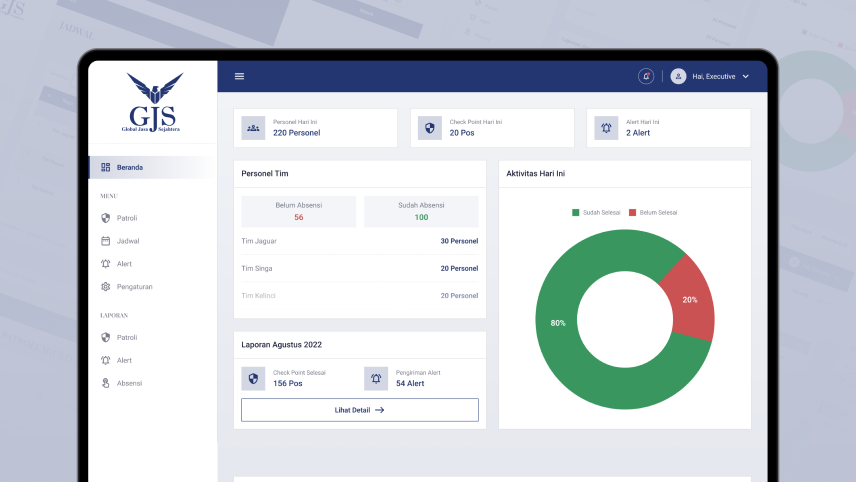Open the notification bell in header
856x482 pixels.
(646, 76)
